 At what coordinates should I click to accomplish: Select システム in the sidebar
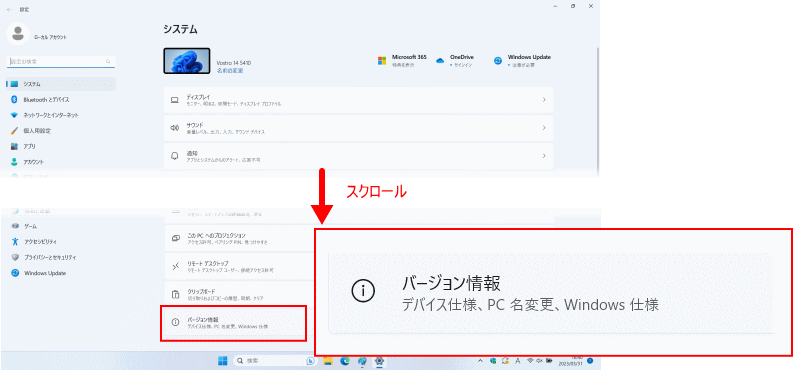(61, 84)
